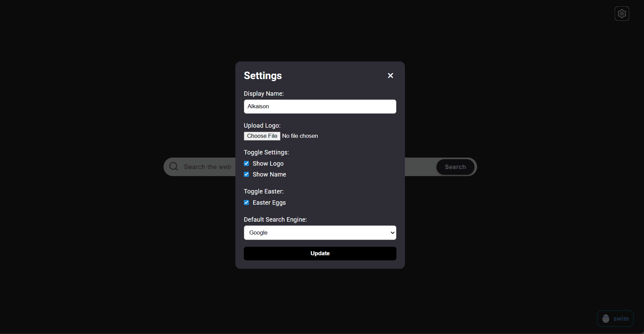The image size is (644, 334).
Task: Click Choose File to upload a logo
Action: pyautogui.click(x=261, y=136)
